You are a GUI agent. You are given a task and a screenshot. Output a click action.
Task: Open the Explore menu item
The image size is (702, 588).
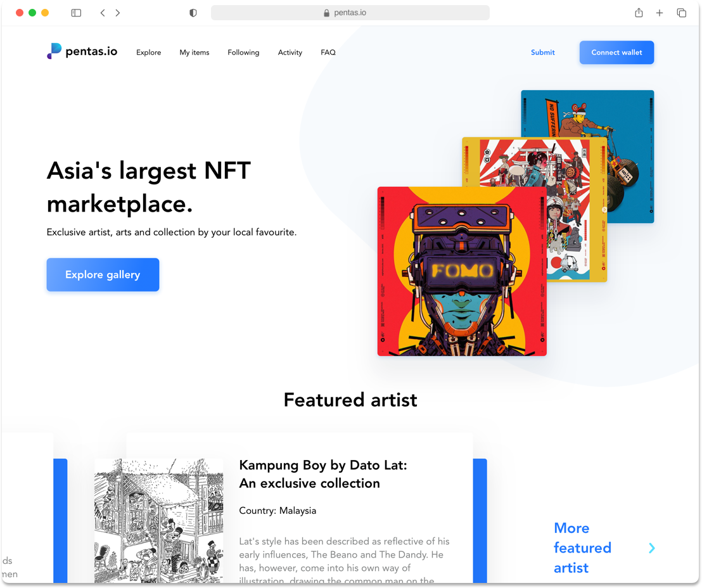coord(149,53)
